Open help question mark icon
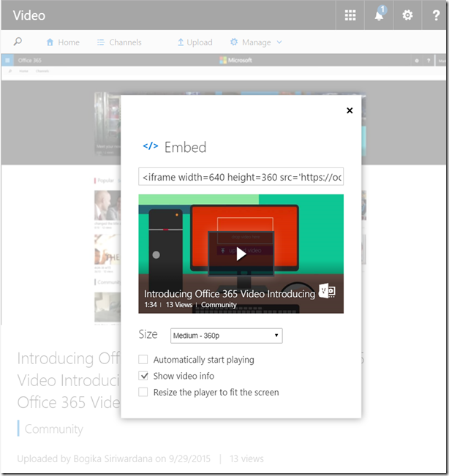This screenshot has width=449, height=476. click(436, 15)
